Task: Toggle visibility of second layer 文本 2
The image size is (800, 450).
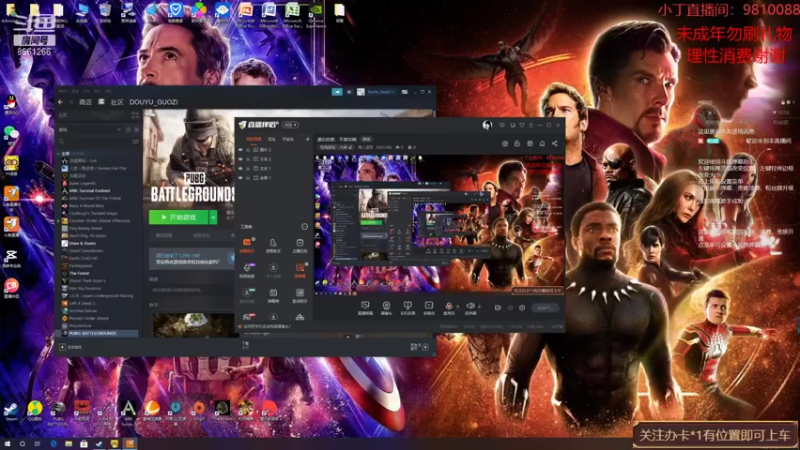Action: [x=241, y=159]
